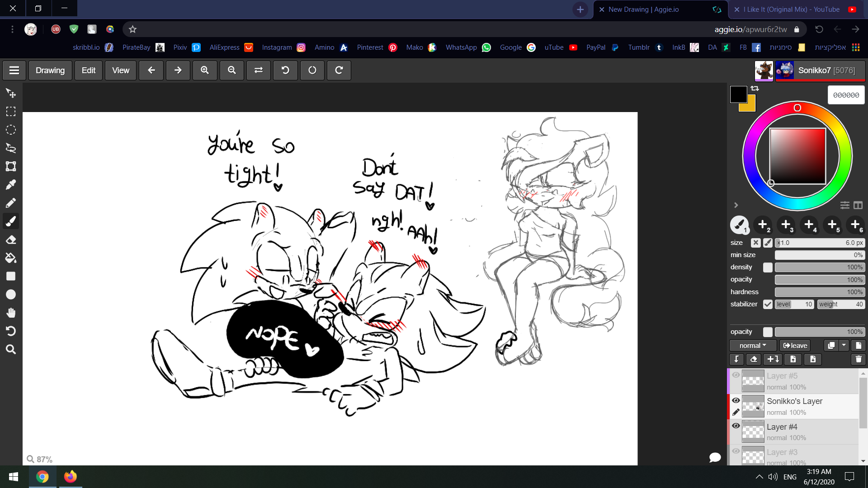Click the Zoom In toolbar button

click(205, 70)
